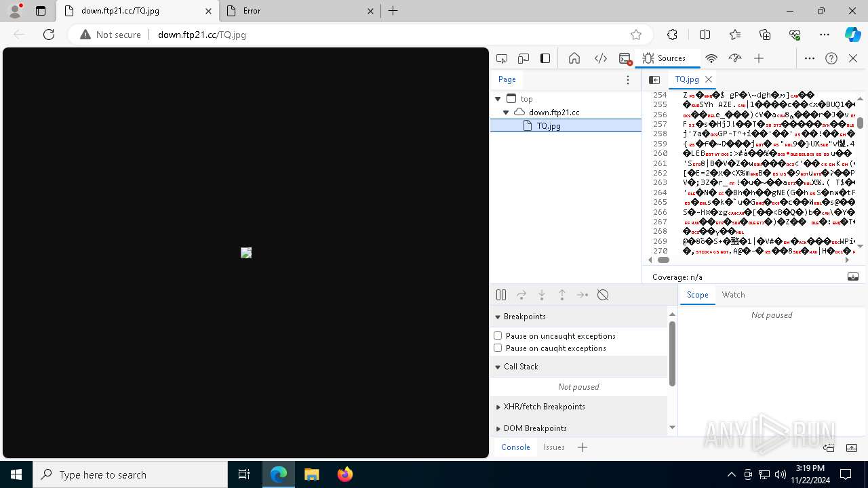Image resolution: width=868 pixels, height=488 pixels.
Task: Click the Step out button
Action: (562, 295)
